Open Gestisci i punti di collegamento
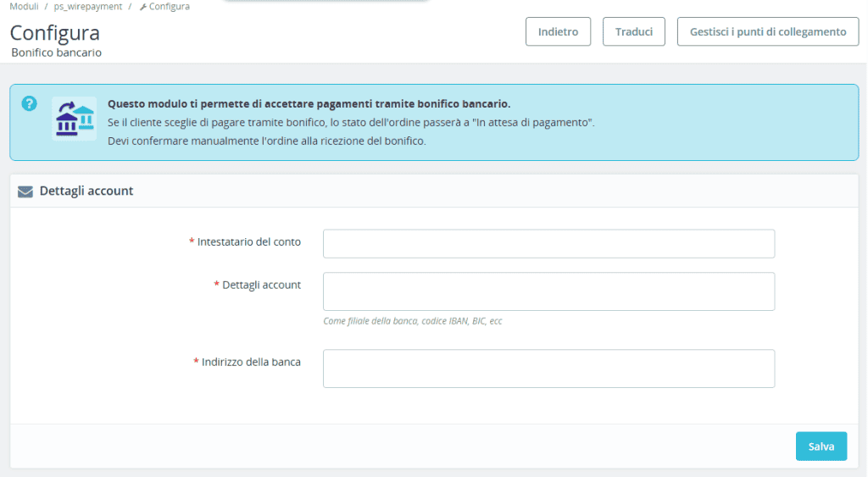Viewport: 868px width, 477px height. (x=768, y=31)
